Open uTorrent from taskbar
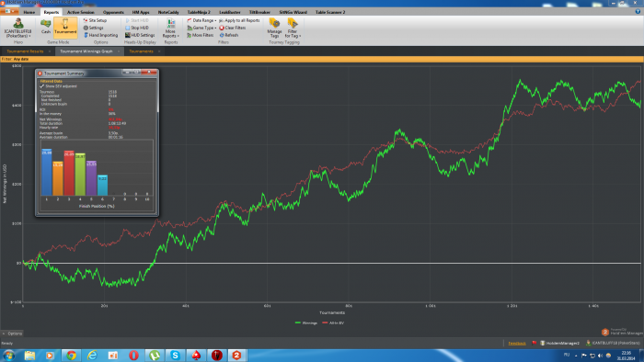The width and height of the screenshot is (644, 362). (x=155, y=356)
